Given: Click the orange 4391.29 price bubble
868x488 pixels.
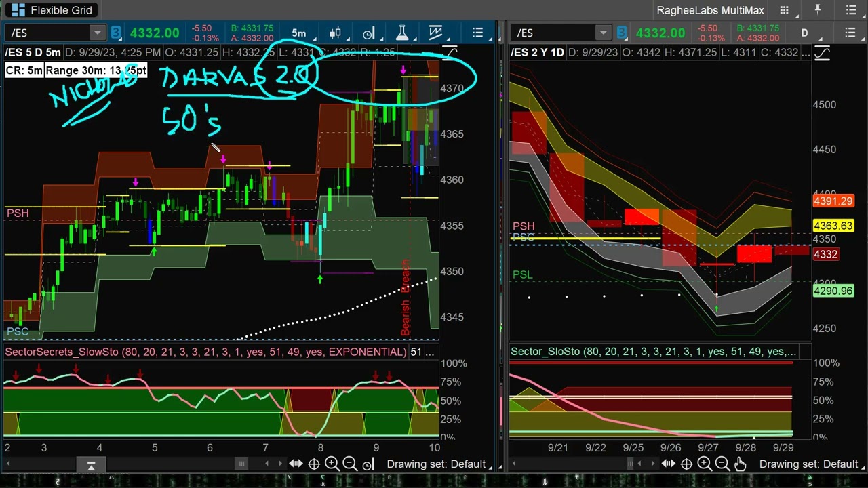Looking at the screenshot, I should [833, 201].
